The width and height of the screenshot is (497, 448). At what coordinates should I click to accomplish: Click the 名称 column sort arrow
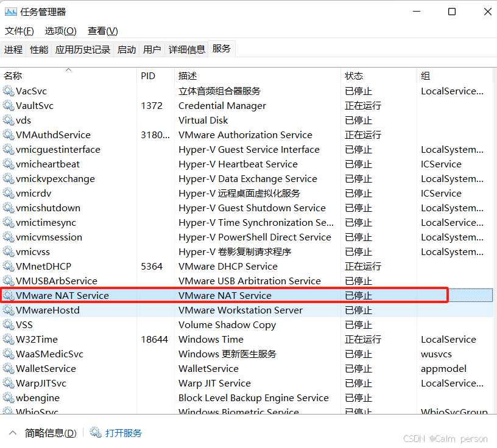click(68, 69)
